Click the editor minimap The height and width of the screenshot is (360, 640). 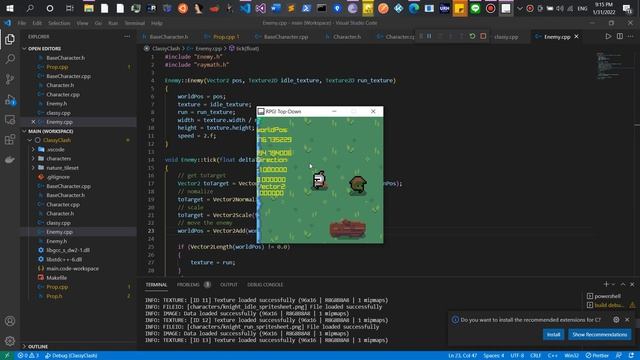pos(610,65)
